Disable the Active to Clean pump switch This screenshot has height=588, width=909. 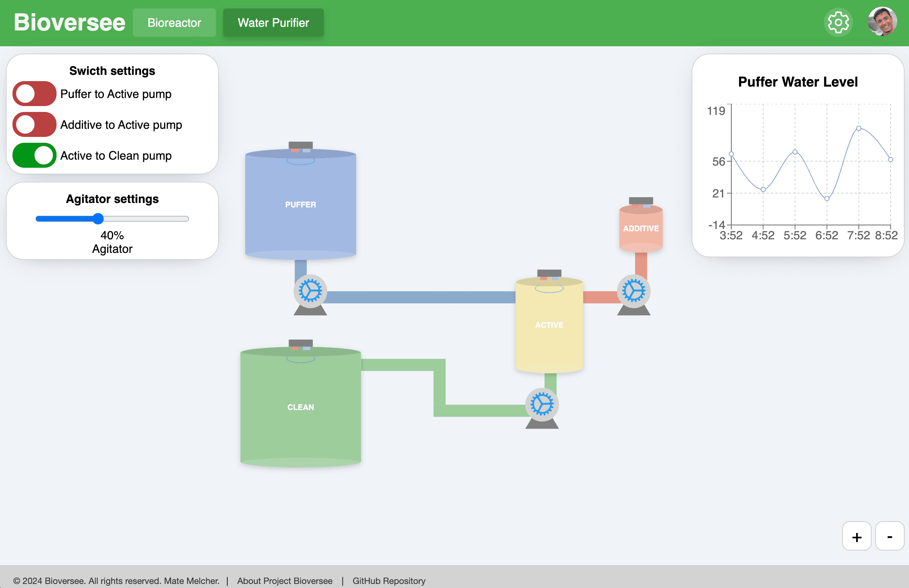(35, 155)
